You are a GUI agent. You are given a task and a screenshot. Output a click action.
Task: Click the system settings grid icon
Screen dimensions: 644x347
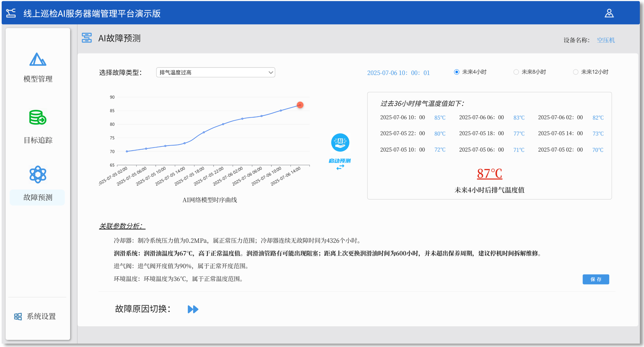pyautogui.click(x=18, y=317)
